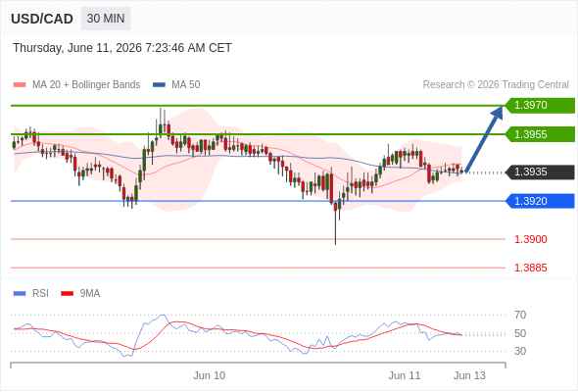Select the USD/CAD pair title
Viewport: 578px width, 392px height.
coord(42,19)
